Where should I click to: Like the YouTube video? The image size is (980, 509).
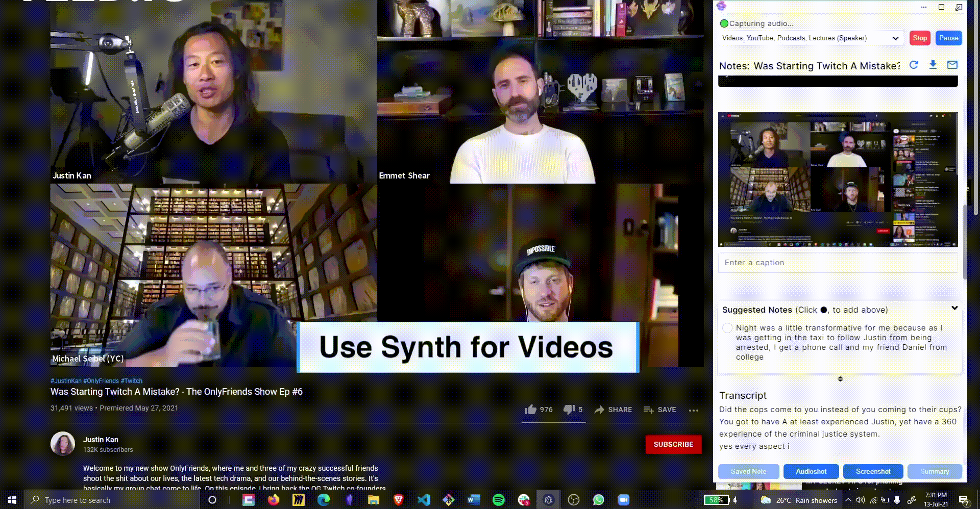(538, 410)
